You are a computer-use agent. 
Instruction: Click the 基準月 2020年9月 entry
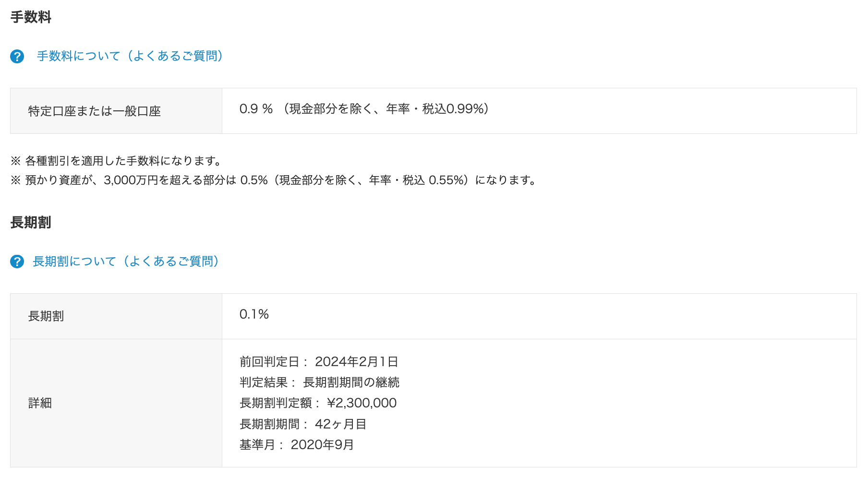coord(296,444)
